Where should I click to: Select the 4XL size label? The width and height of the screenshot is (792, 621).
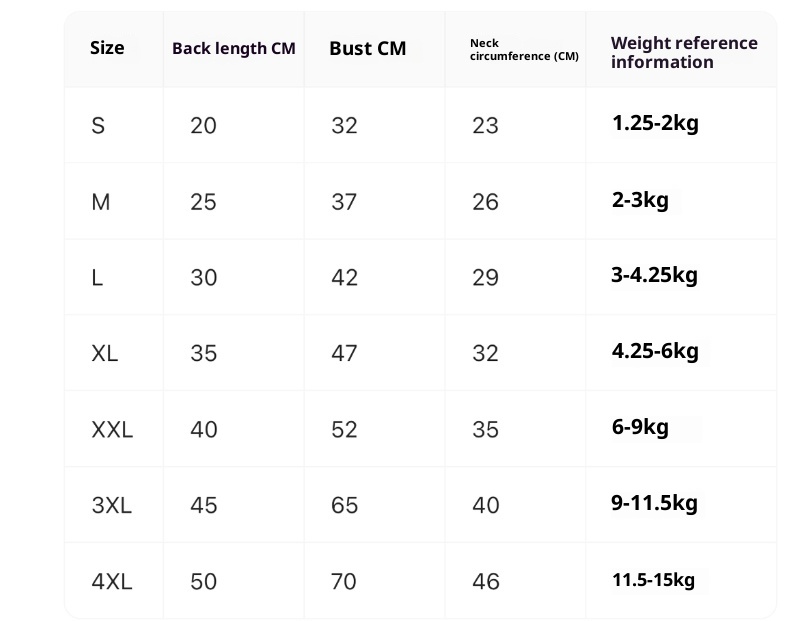(112, 581)
